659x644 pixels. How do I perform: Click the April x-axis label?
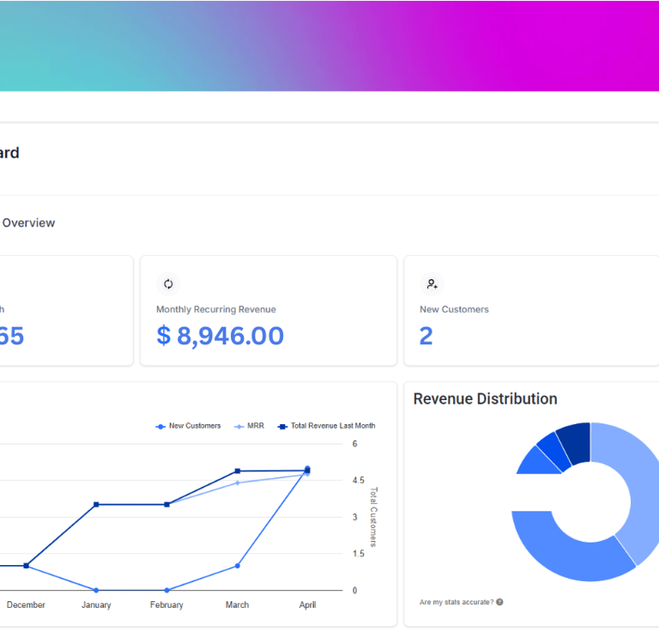pos(308,605)
